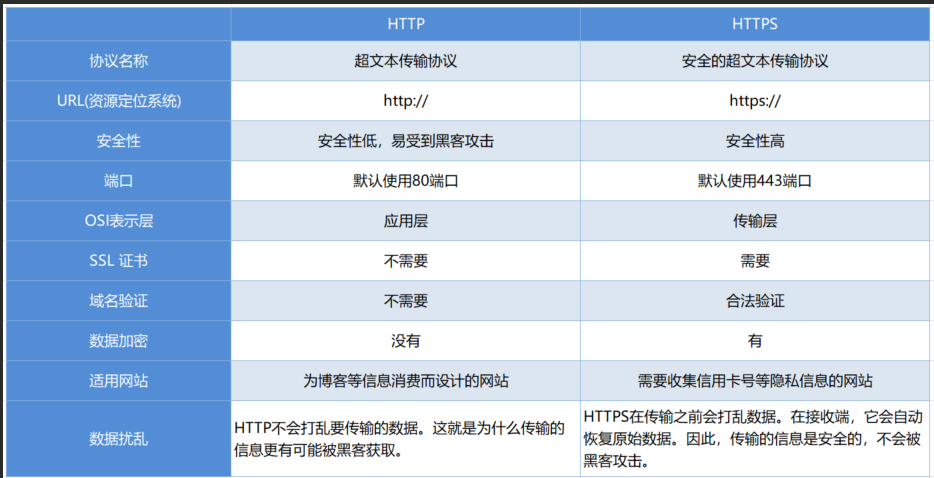Click the HTTPS column header
The height and width of the screenshot is (478, 934).
(755, 21)
